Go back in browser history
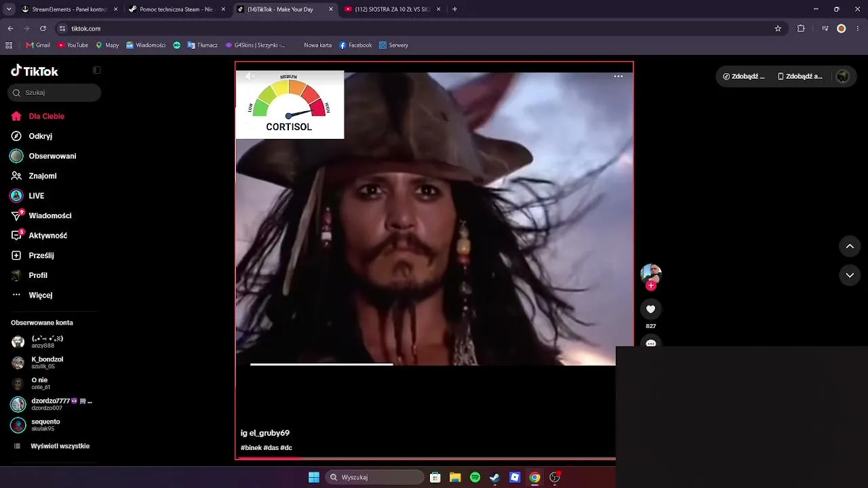 tap(10, 28)
